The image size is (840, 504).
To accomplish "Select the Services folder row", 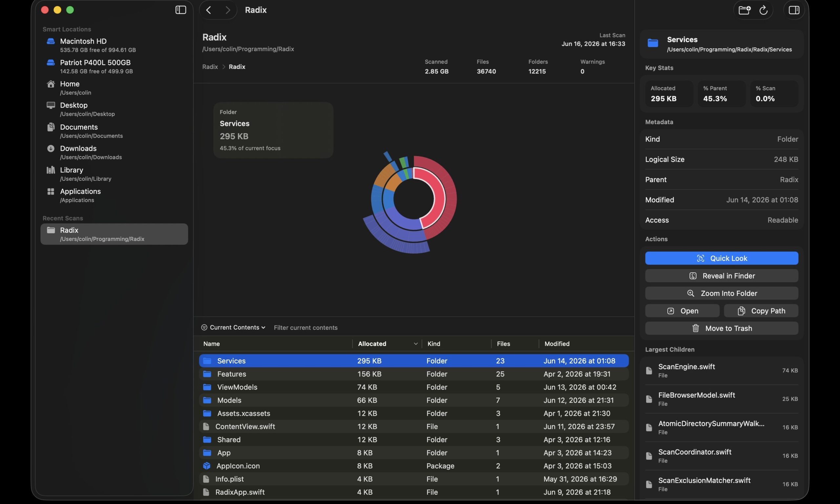I will [413, 361].
